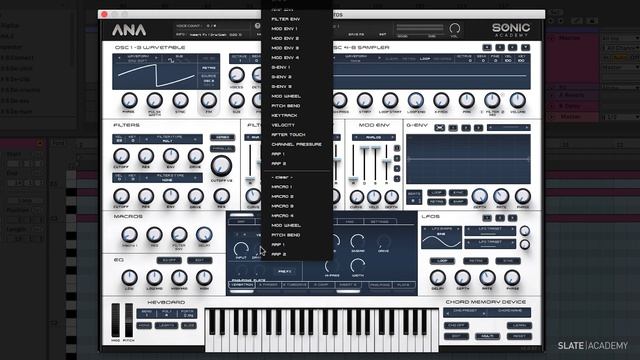640x360 pixels.
Task: Click the oscillator FM knob
Action: pyautogui.click(x=209, y=100)
